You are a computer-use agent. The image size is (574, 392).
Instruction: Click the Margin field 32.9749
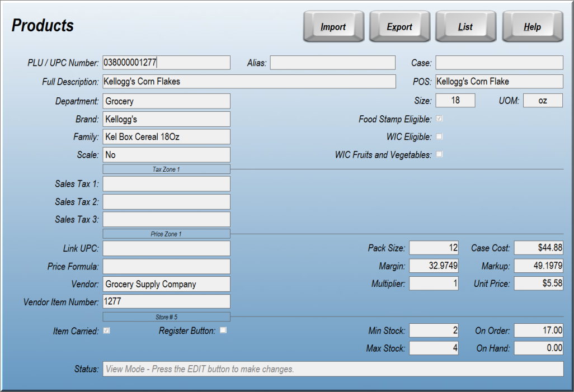point(434,266)
